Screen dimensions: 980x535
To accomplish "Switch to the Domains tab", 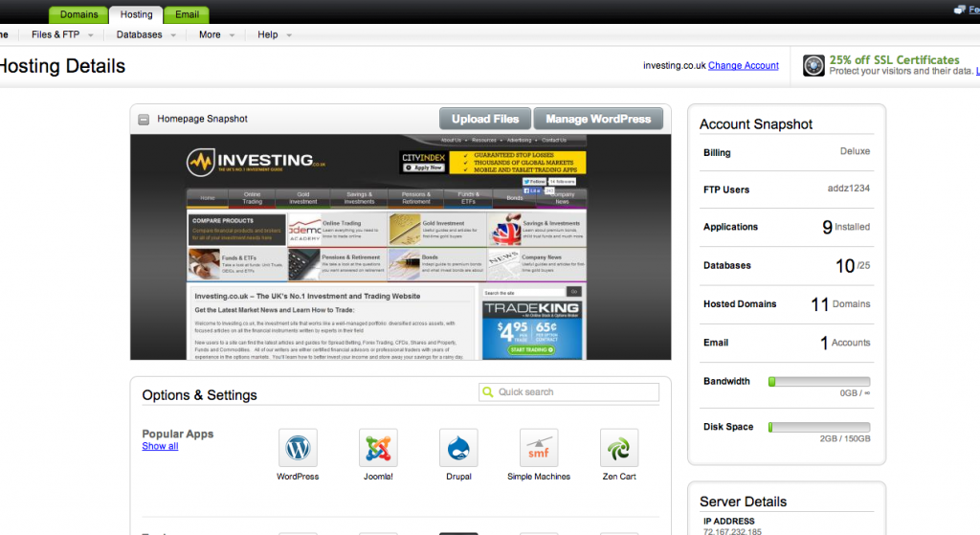I will tap(78, 14).
